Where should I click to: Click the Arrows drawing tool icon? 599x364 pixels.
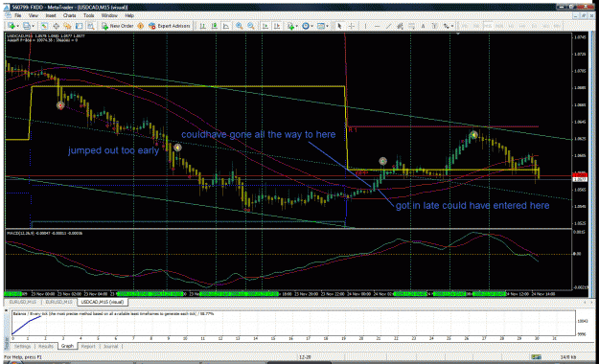click(446, 26)
